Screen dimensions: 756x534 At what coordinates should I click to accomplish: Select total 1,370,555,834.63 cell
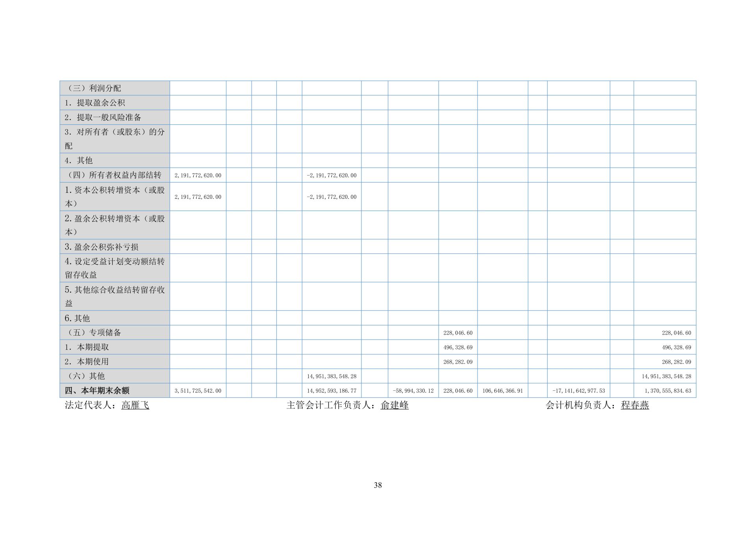tap(667, 391)
